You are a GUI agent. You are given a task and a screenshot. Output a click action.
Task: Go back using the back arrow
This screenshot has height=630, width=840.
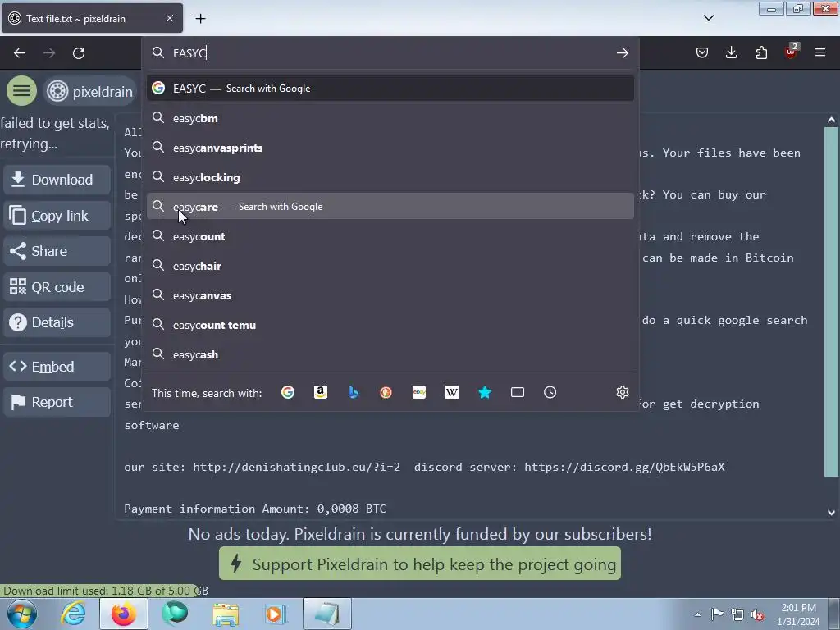[20, 53]
